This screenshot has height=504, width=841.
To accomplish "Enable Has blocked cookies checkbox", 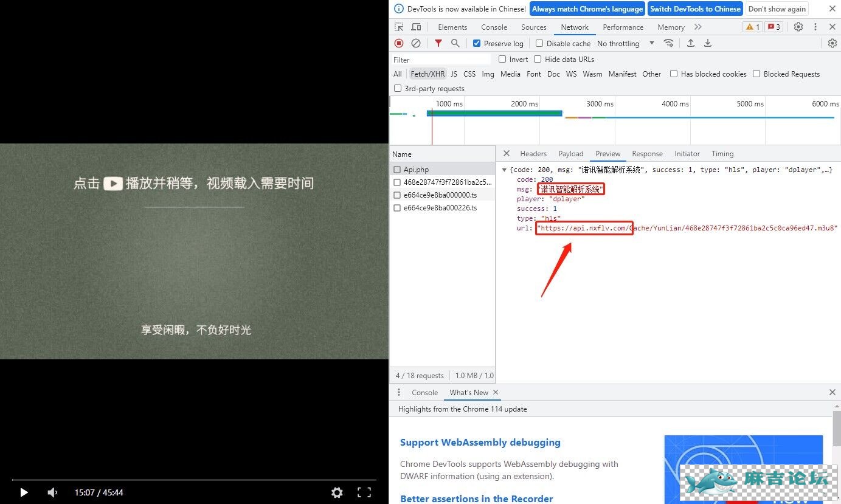I will [x=674, y=74].
